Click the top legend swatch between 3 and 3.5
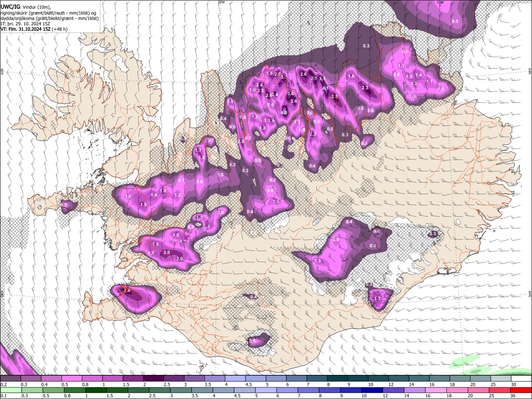Image resolution: width=532 pixels, height=399 pixels. (x=194, y=379)
